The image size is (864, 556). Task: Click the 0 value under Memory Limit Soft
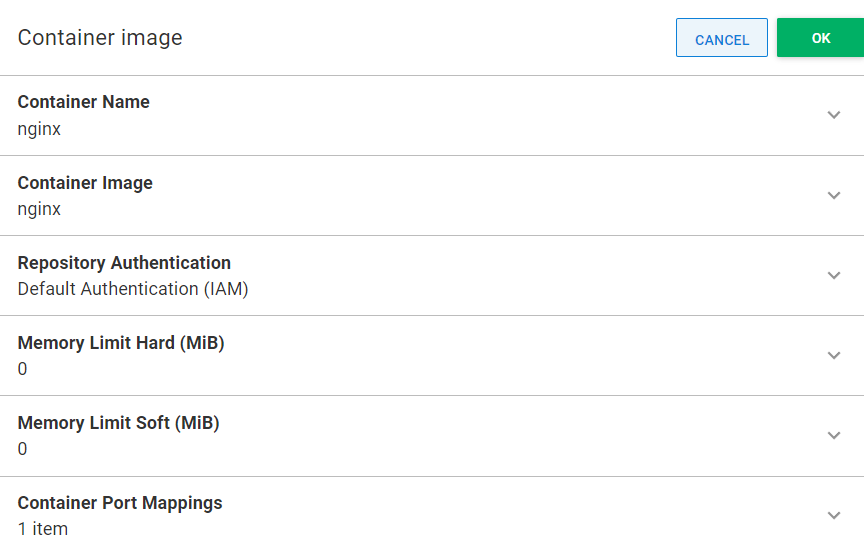point(22,449)
